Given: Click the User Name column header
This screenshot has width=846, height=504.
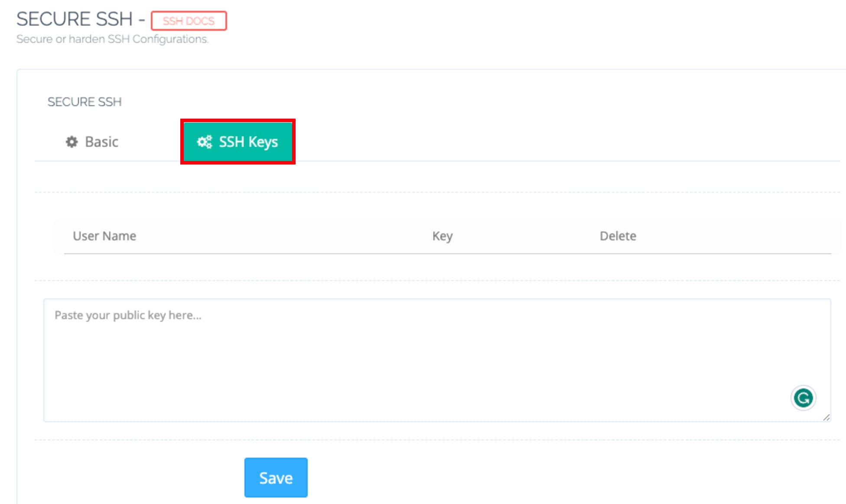Looking at the screenshot, I should pyautogui.click(x=104, y=236).
